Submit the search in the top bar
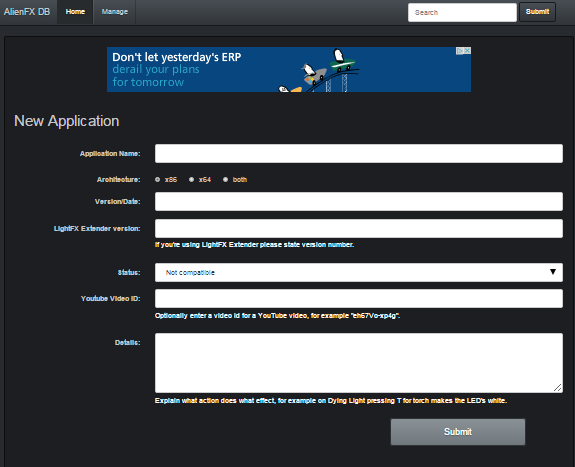575x467 pixels. [x=537, y=12]
